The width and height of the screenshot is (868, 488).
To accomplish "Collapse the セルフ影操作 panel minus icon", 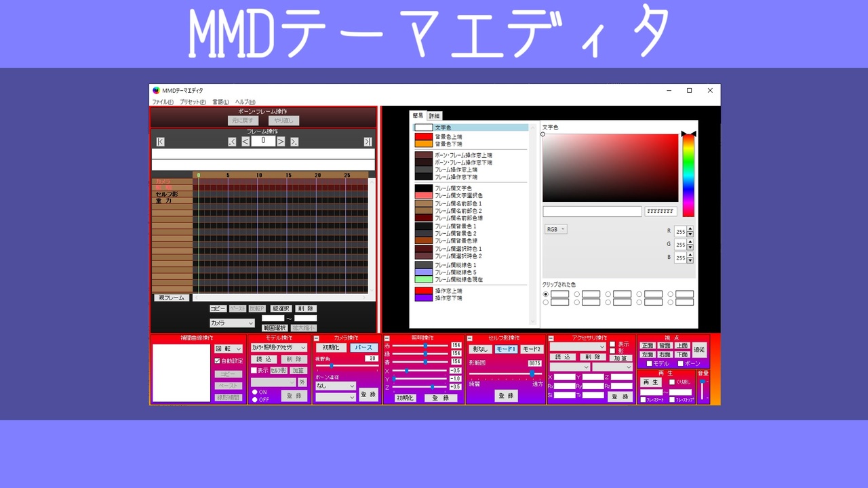I will 469,338.
